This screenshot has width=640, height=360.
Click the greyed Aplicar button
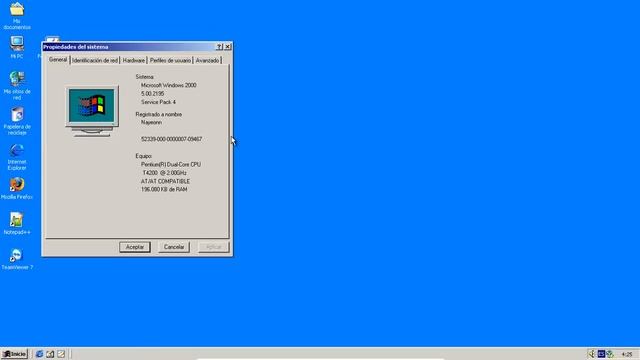(x=213, y=247)
